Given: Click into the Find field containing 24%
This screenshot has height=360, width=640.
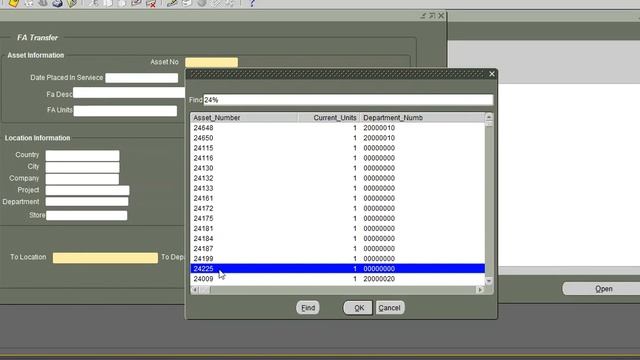Looking at the screenshot, I should pos(348,100).
